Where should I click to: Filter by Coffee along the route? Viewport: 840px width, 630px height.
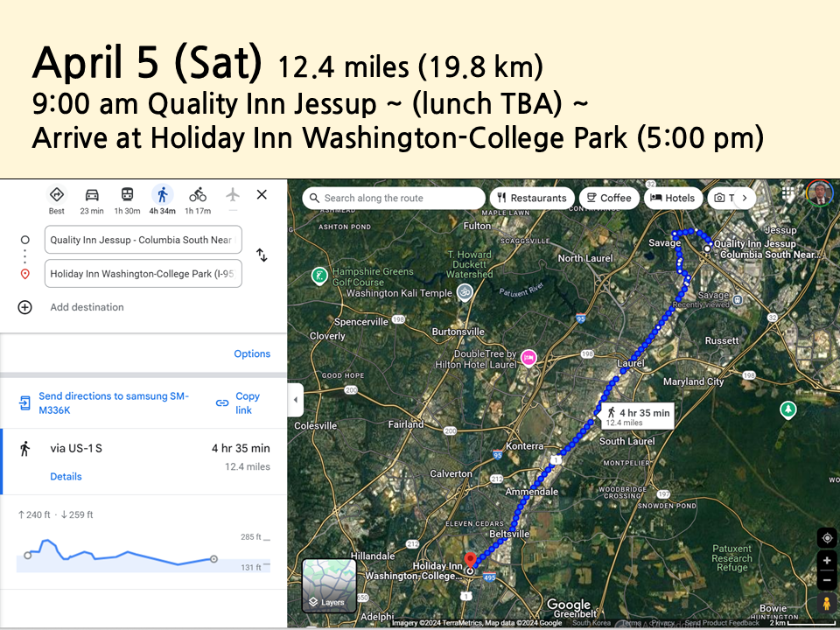point(609,198)
